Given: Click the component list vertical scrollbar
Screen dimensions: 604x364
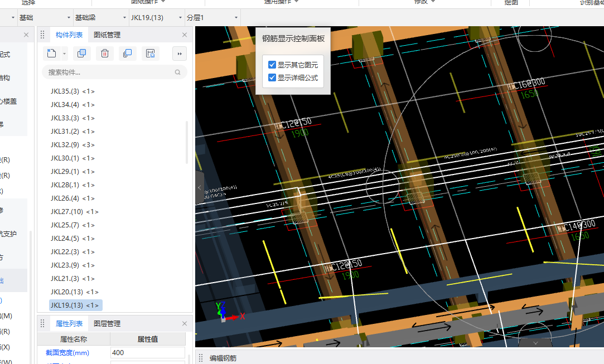Looking at the screenshot, I should point(187,143).
